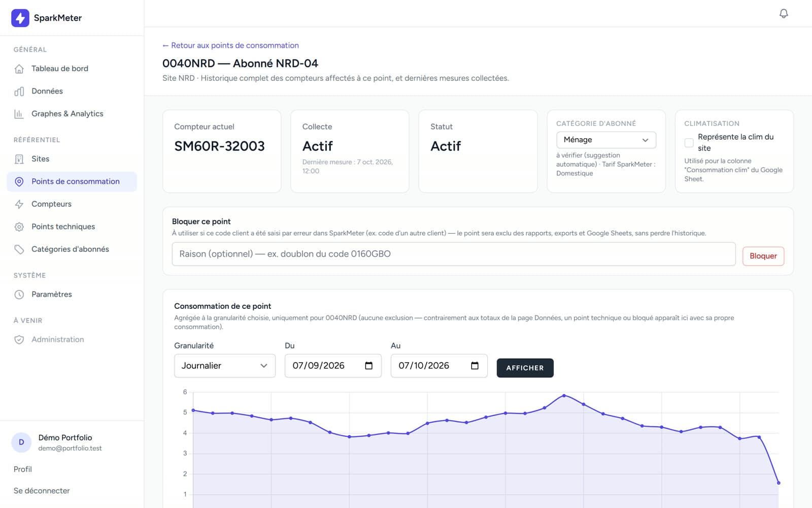Image resolution: width=812 pixels, height=508 pixels.
Task: Click the Compteurs lightning bolt icon
Action: click(19, 204)
